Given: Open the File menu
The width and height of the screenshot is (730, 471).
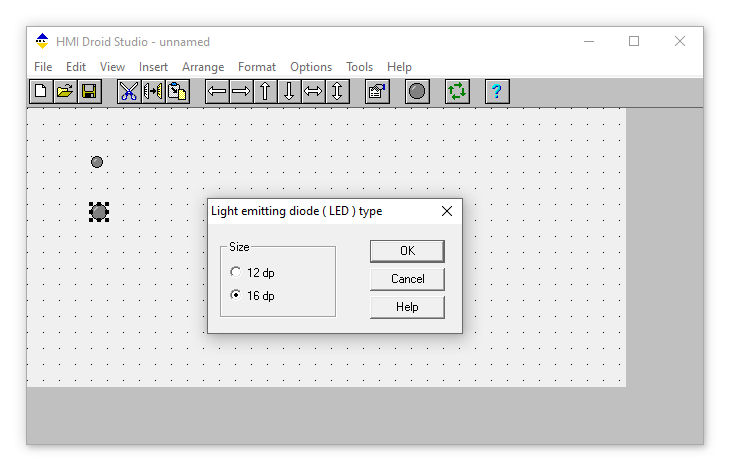Looking at the screenshot, I should [x=43, y=67].
